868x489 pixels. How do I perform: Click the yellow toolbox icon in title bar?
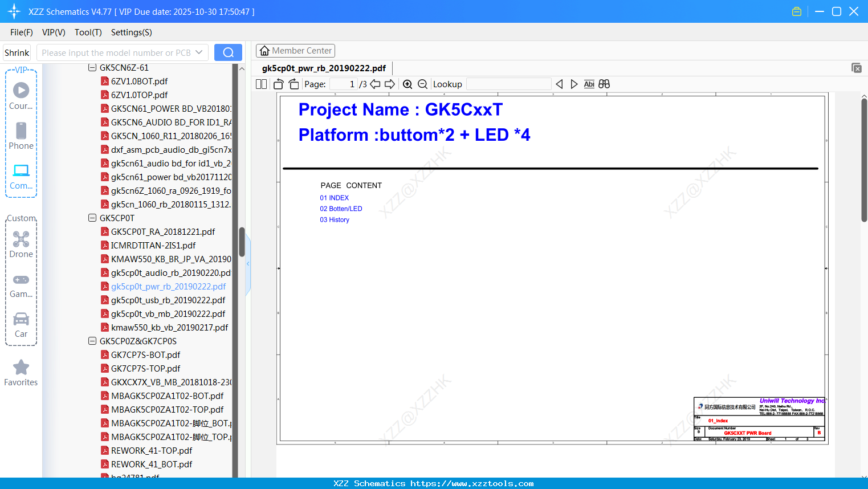pyautogui.click(x=797, y=11)
